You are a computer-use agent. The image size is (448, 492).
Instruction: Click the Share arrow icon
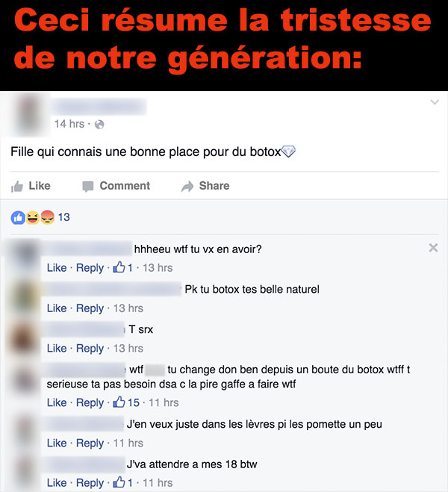pos(187,187)
